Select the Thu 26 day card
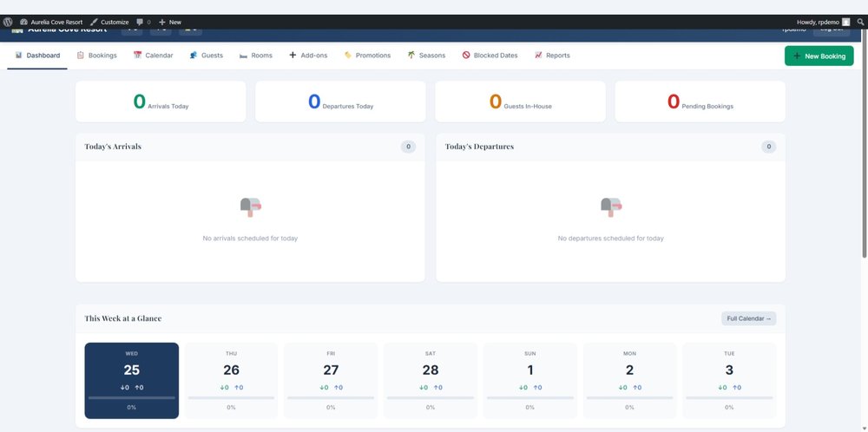This screenshot has height=432, width=868. point(231,381)
